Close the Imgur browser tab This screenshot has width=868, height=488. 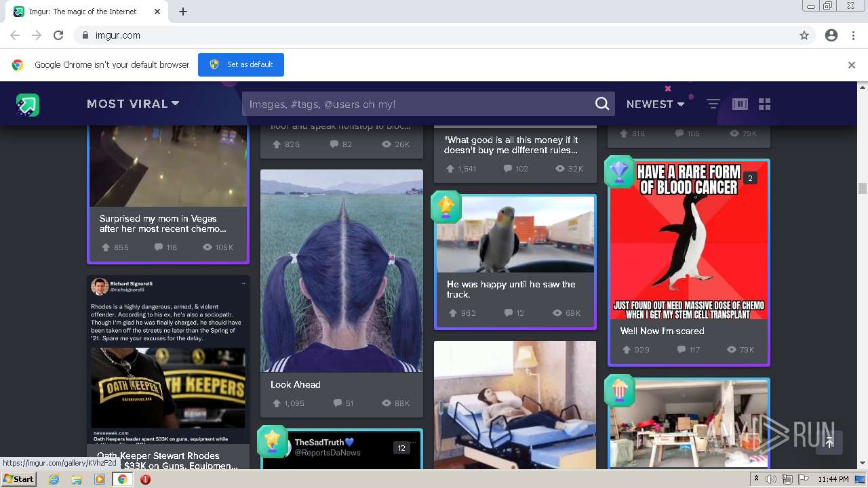157,12
